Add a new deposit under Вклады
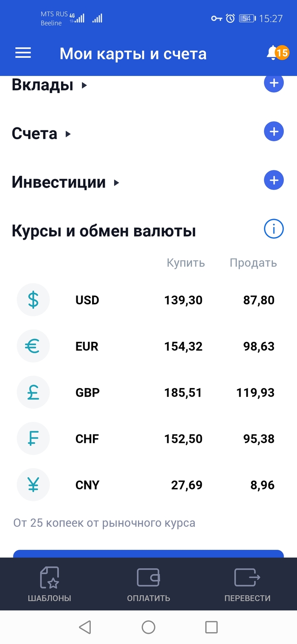This screenshot has height=644, width=297. point(274,83)
